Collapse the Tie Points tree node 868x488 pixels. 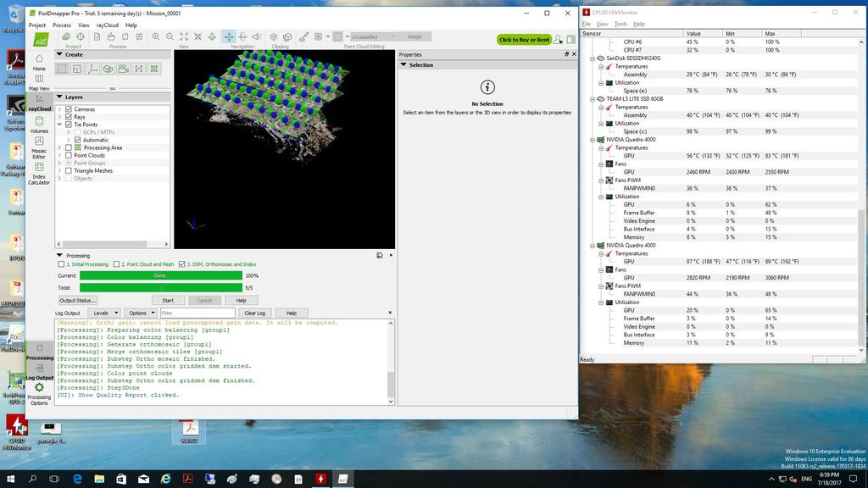click(60, 125)
